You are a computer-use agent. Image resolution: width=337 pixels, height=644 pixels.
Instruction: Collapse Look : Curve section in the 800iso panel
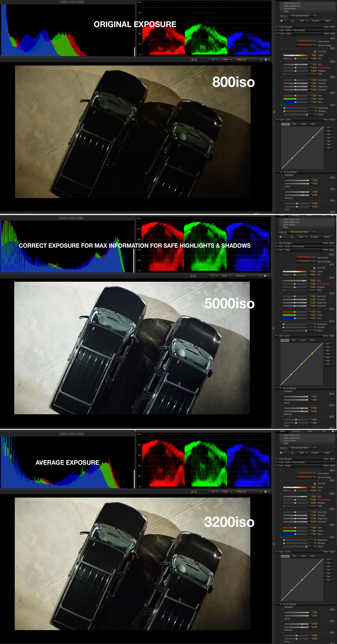[x=277, y=120]
